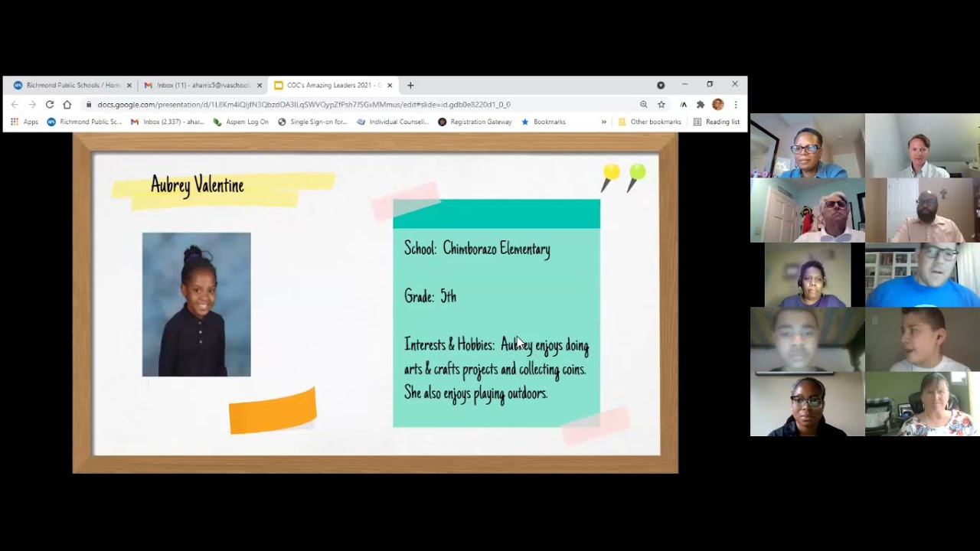Click the "School: Chimborazo Elementary" line
980x551 pixels.
point(477,249)
